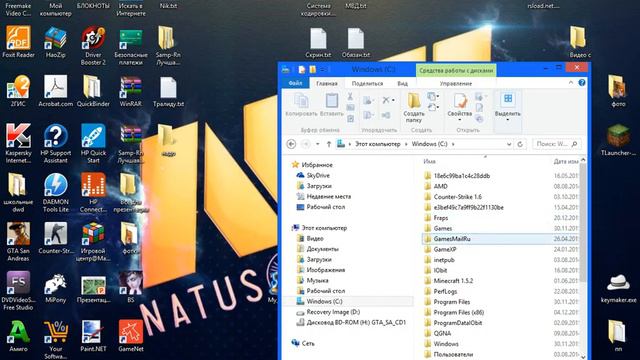Select Средства работы с дисками contextual tab
The width and height of the screenshot is (640, 360).
(456, 70)
